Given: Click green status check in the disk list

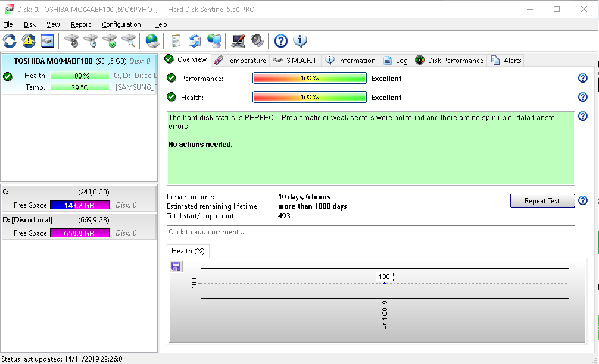Looking at the screenshot, I should point(8,76).
